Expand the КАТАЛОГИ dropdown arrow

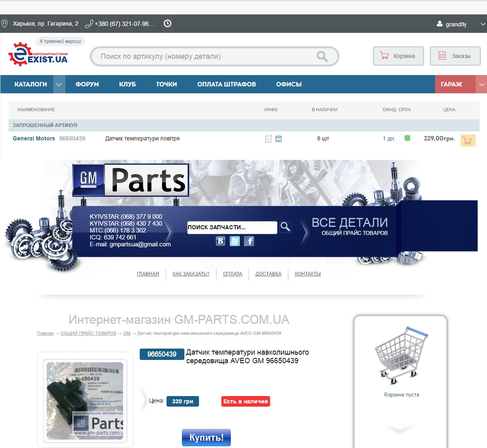click(59, 84)
